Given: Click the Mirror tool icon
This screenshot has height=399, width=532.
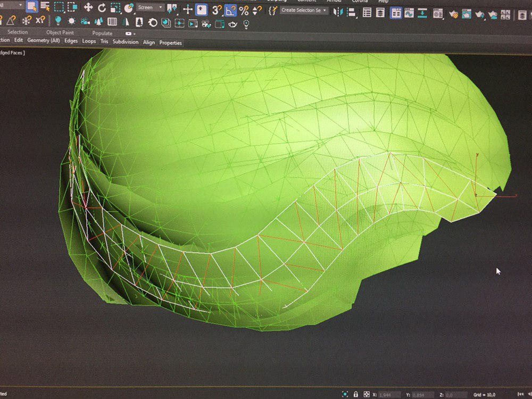Looking at the screenshot, I should (338, 12).
